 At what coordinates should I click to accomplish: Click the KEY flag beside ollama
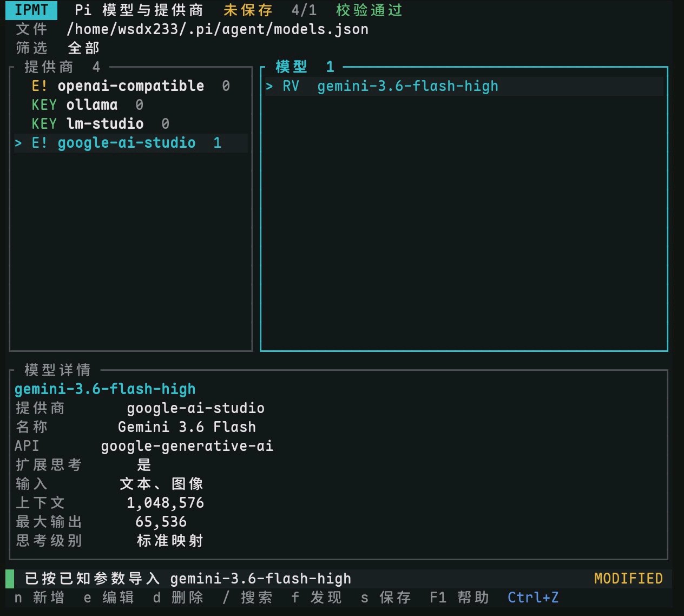coord(44,105)
